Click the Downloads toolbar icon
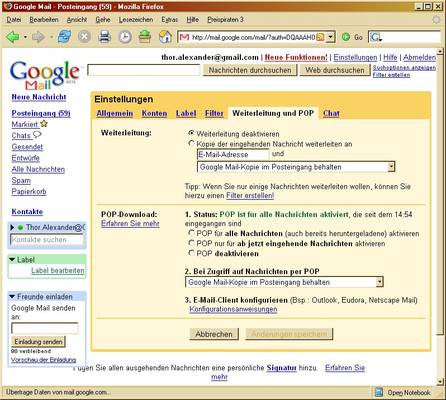The height and width of the screenshot is (400, 446). point(145,37)
